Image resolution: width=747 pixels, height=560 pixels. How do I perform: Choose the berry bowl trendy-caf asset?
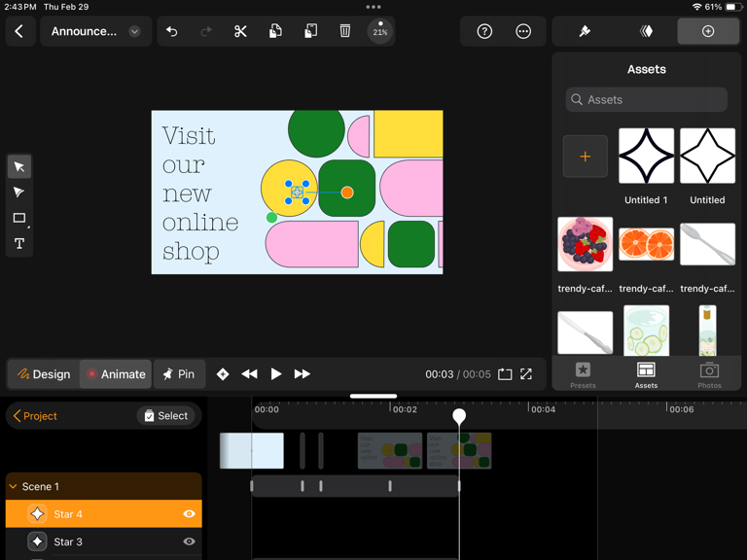pos(585,244)
